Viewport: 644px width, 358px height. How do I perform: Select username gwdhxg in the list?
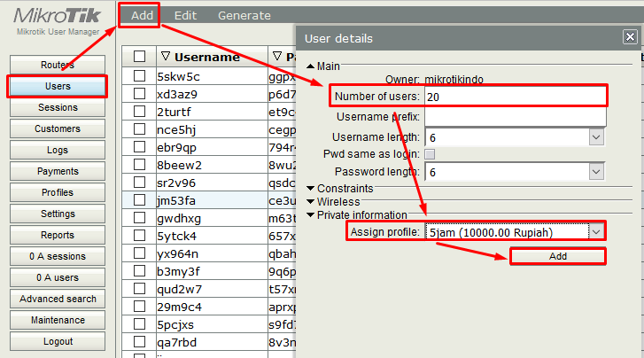(179, 218)
